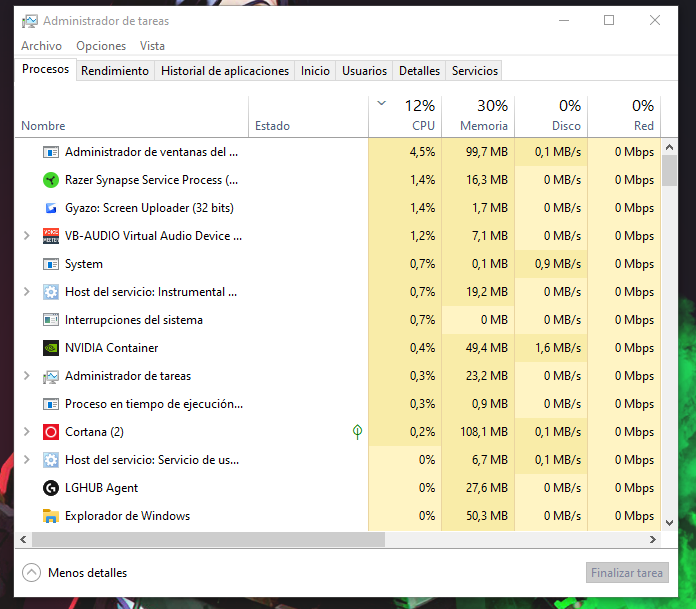The width and height of the screenshot is (696, 609).
Task: Expand the VB-AUDIO Virtual Audio Device group
Action: (27, 236)
